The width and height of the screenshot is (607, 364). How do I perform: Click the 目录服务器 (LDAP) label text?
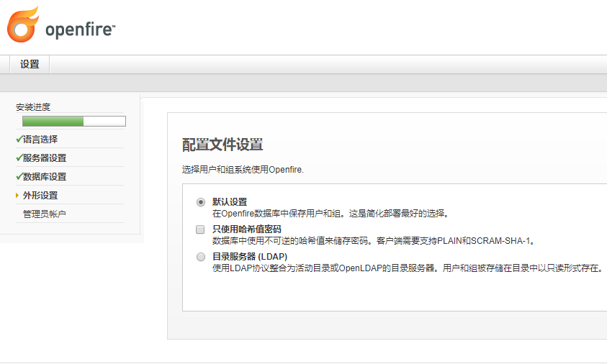pyautogui.click(x=250, y=257)
